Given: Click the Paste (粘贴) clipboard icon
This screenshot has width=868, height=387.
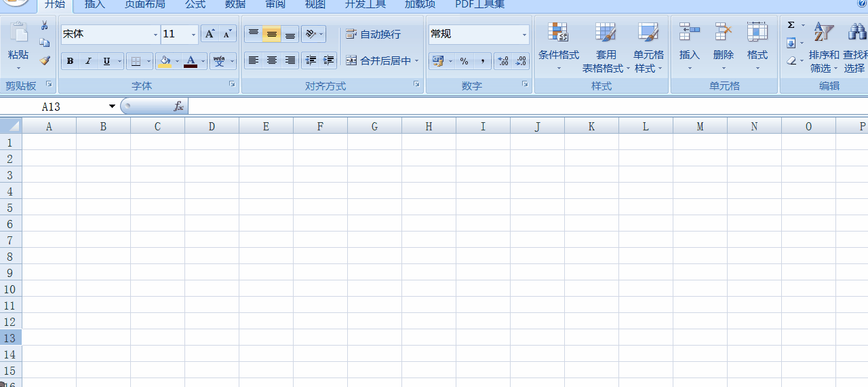Looking at the screenshot, I should coord(18,33).
